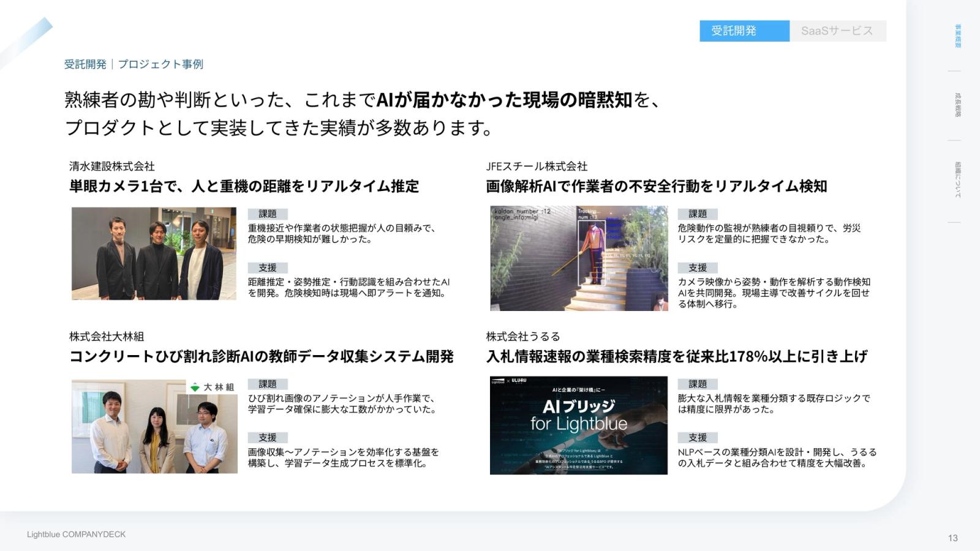Click the 課題 label under 清水建設
Viewport: 980px width, 551px height.
click(x=268, y=214)
